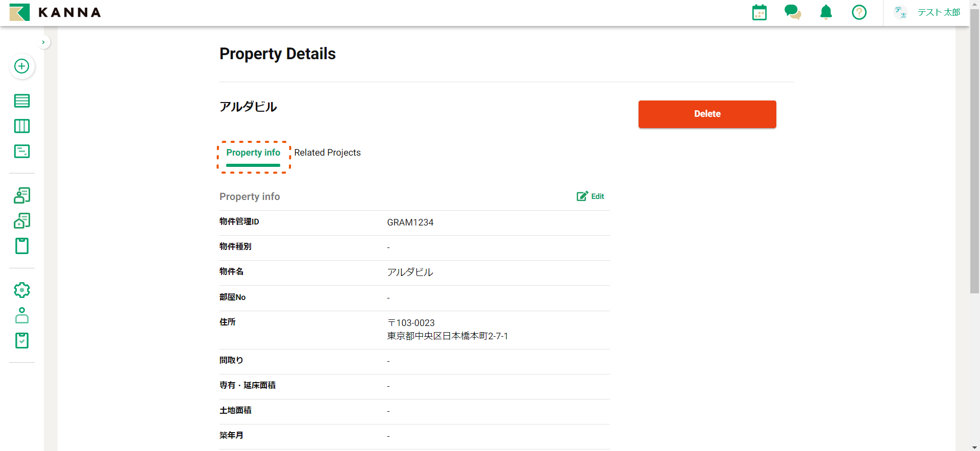Open the settings gear in sidebar
The height and width of the screenshot is (451, 980).
pyautogui.click(x=21, y=290)
